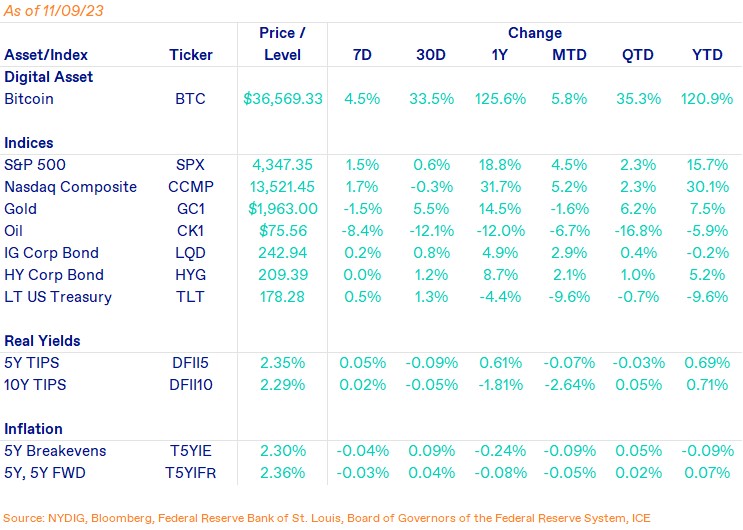Click the Nasdaq Composite row label
Image resolution: width=743 pixels, height=530 pixels.
pos(63,187)
